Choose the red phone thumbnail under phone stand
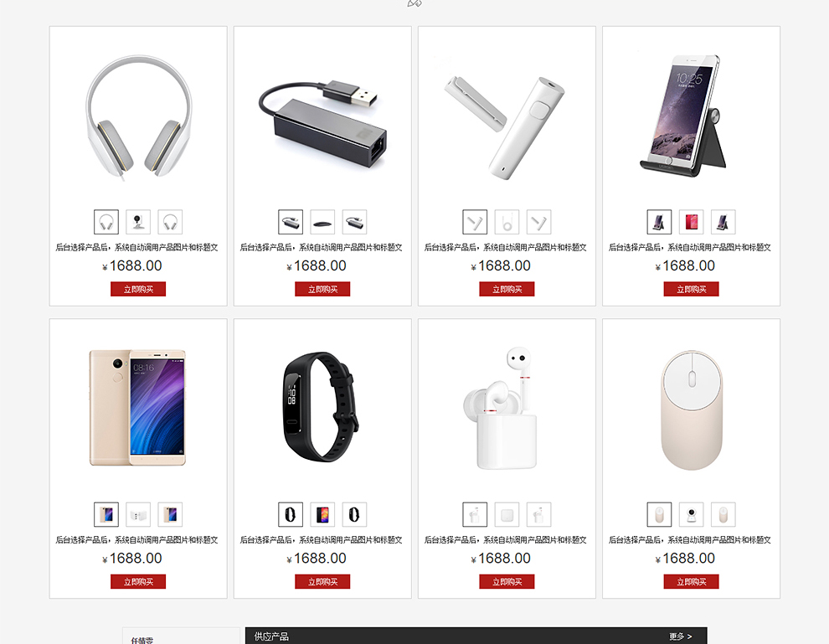This screenshot has height=644, width=829. click(x=691, y=222)
